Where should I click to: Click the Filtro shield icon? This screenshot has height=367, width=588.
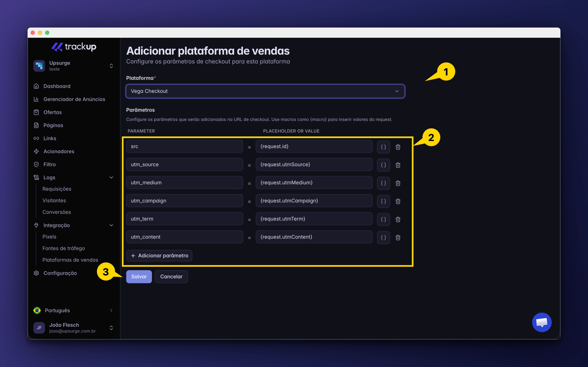(36, 164)
